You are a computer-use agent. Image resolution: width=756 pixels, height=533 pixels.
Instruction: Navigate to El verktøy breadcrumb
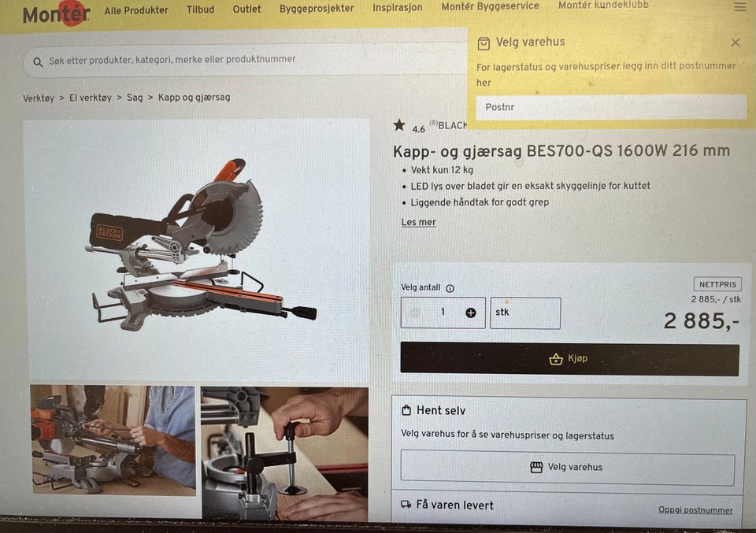[x=90, y=98]
